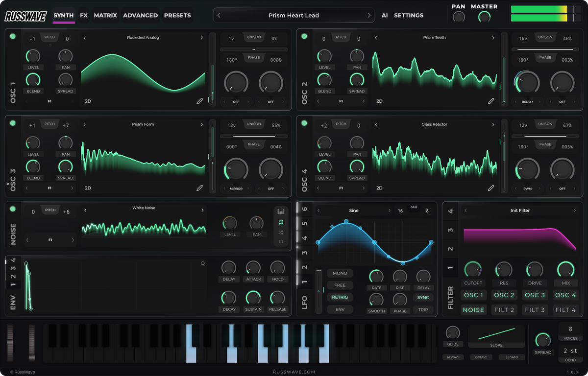Turn off oscillator 1 power
Image resolution: width=588 pixels, height=376 pixels.
pos(13,36)
